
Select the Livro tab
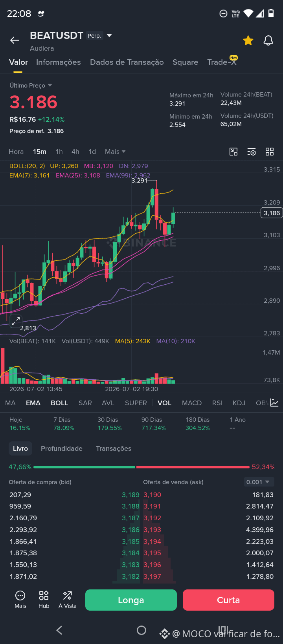click(20, 448)
